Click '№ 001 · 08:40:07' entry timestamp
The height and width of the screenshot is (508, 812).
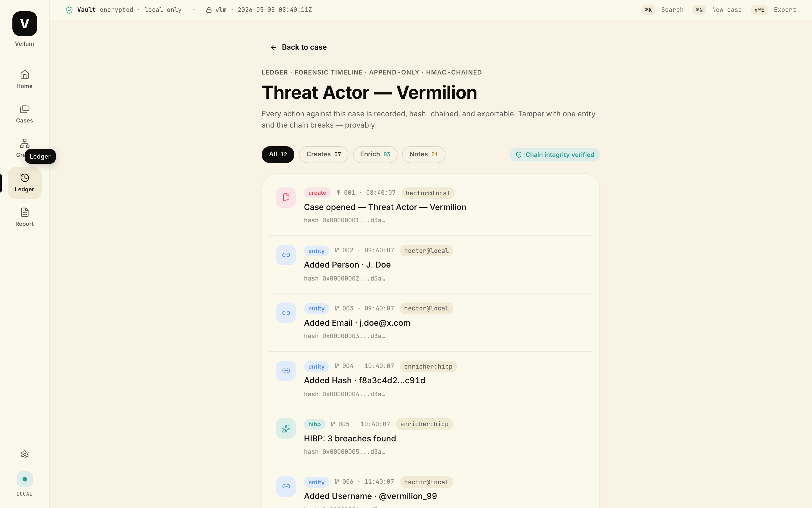tap(366, 193)
